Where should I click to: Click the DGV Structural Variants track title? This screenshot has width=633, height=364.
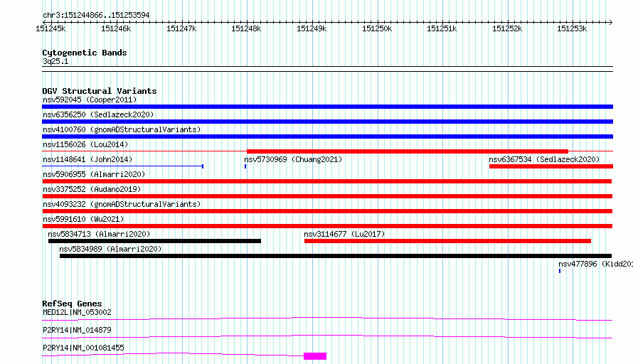point(100,91)
